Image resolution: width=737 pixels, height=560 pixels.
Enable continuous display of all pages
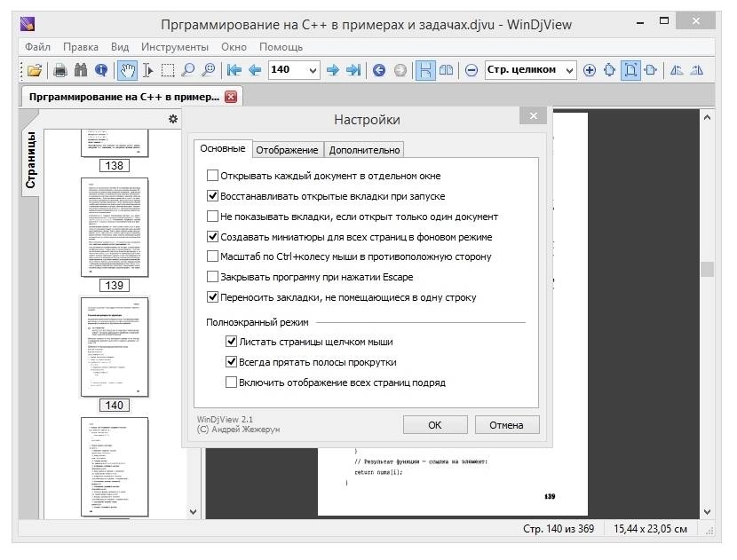231,382
